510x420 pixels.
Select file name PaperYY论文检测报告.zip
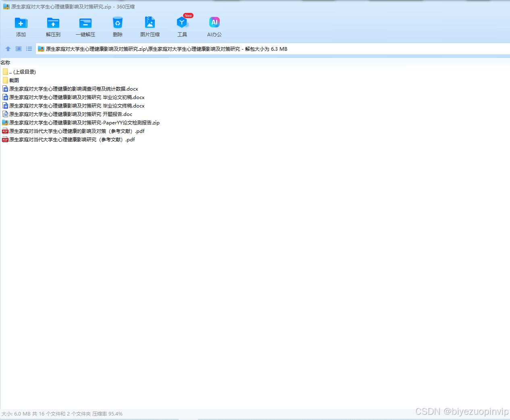point(85,122)
